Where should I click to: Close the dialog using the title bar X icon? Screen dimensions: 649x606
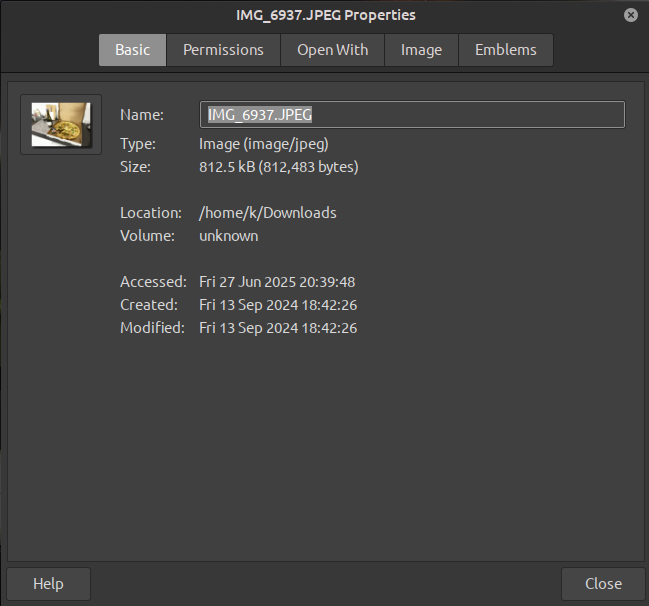pyautogui.click(x=631, y=15)
